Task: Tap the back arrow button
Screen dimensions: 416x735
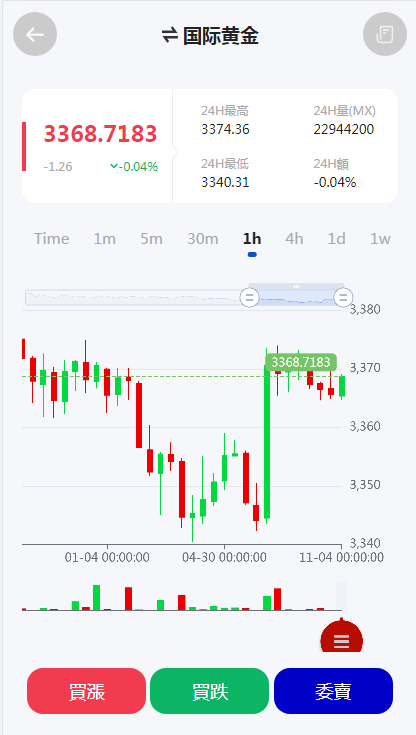Action: click(35, 34)
